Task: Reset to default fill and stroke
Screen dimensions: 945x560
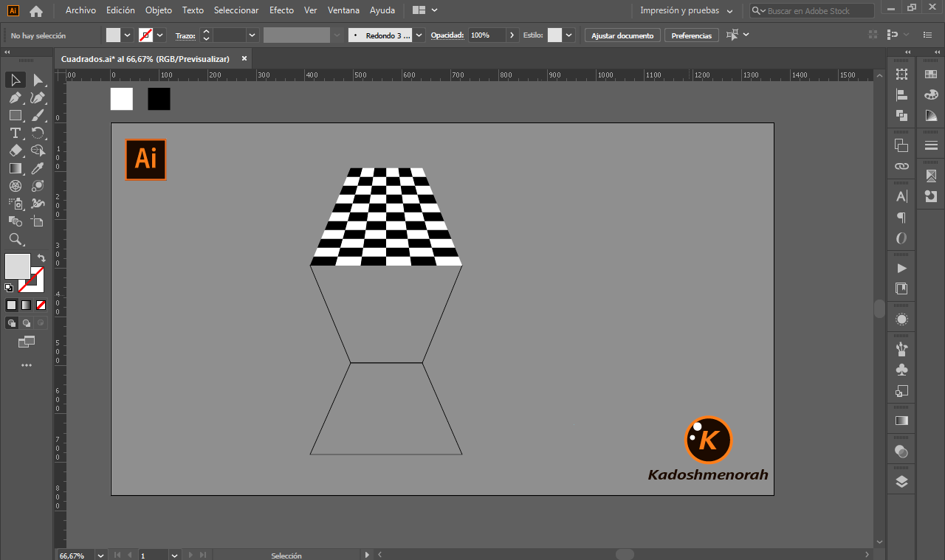Action: coord(9,288)
